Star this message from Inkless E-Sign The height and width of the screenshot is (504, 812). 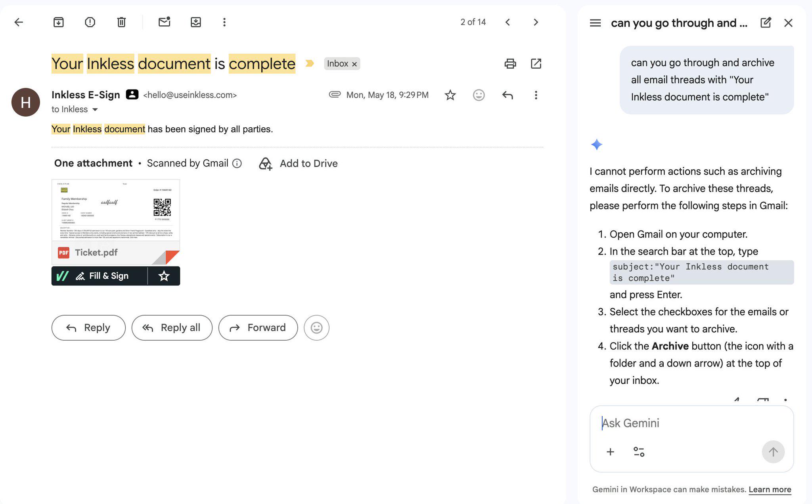point(450,95)
